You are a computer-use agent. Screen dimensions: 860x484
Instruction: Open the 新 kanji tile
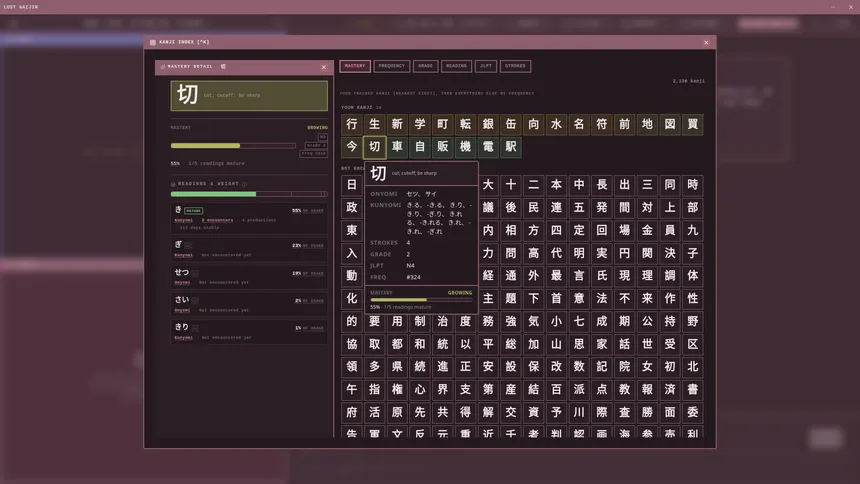tap(397, 124)
